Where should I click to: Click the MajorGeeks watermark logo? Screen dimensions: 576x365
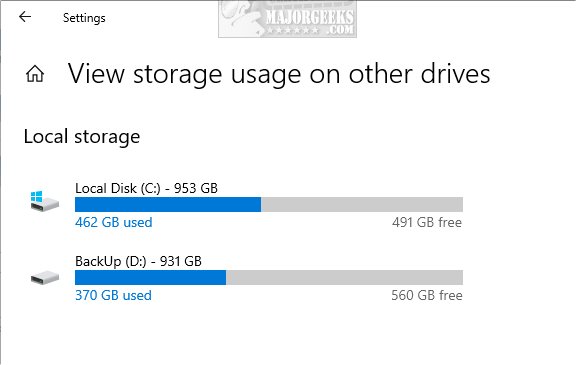287,18
